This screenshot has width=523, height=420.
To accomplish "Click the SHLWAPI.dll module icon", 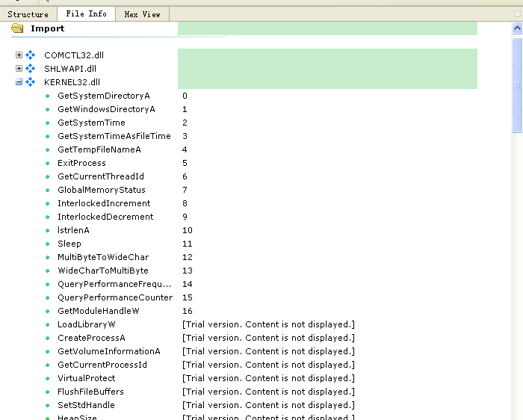I will [x=31, y=69].
